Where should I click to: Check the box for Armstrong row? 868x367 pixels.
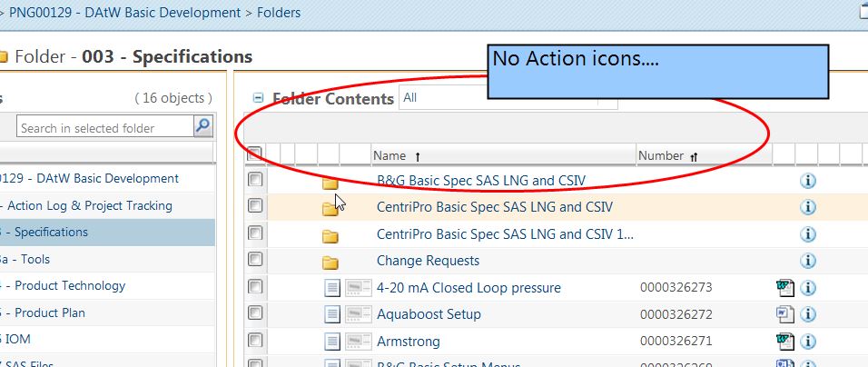coord(254,340)
